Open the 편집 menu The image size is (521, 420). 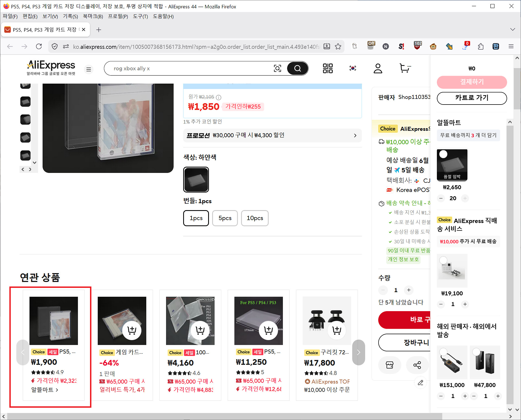(30, 16)
